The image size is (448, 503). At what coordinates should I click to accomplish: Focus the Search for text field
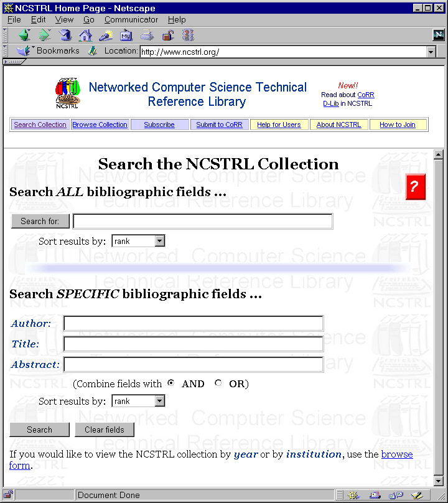click(x=203, y=221)
